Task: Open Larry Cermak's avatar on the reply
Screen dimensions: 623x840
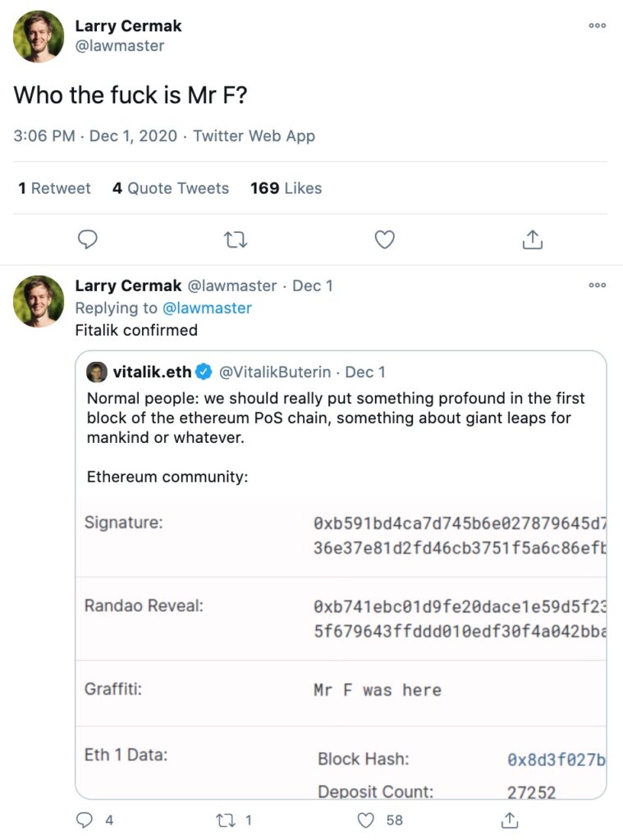Action: [39, 301]
